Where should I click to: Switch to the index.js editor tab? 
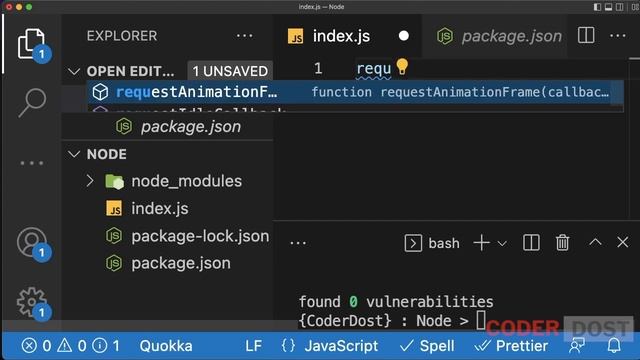coord(341,36)
